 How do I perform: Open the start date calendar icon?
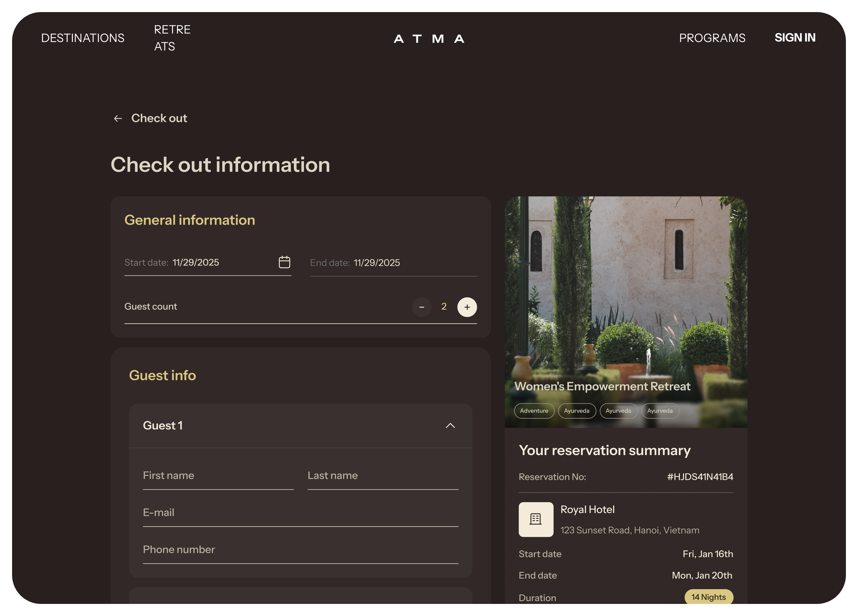(284, 262)
